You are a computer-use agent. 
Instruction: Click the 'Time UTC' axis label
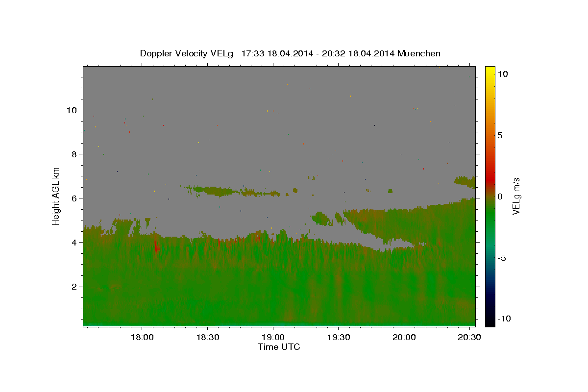[279, 347]
